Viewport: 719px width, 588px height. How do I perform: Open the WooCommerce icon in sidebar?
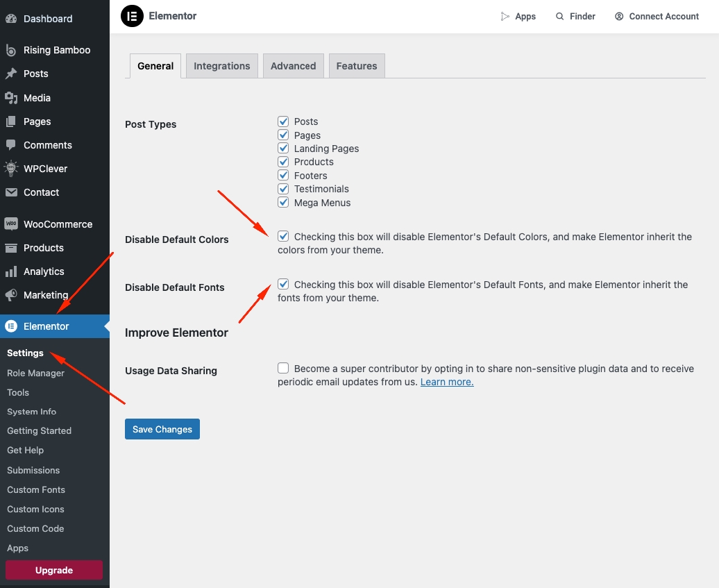coord(11,224)
